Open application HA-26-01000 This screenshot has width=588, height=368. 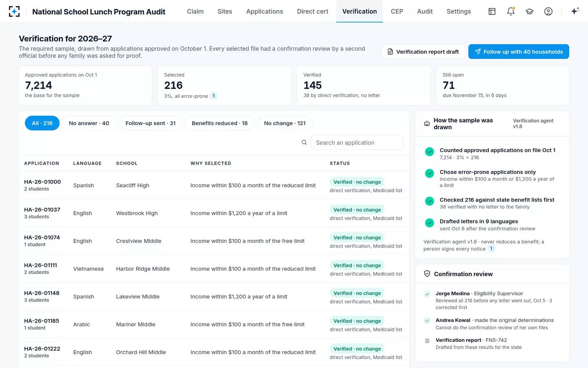coord(42,182)
